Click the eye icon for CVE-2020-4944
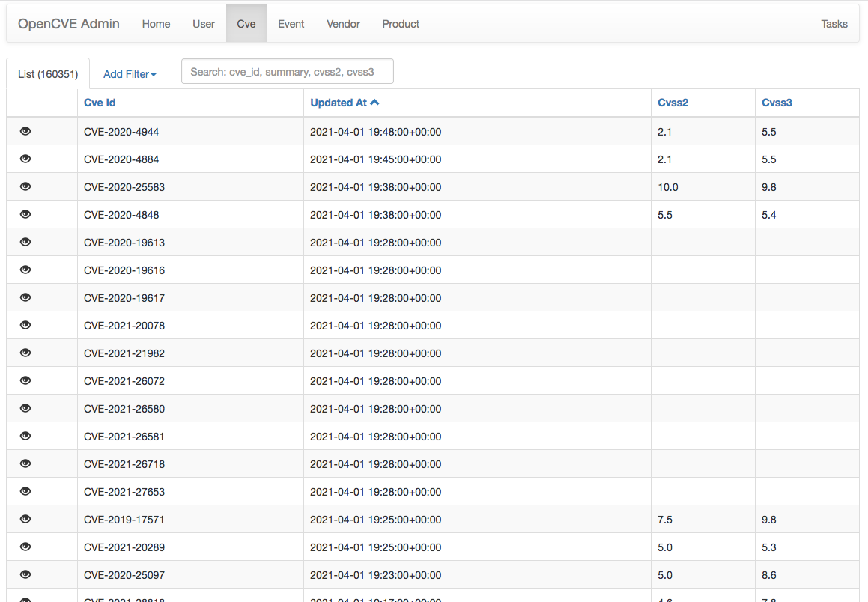 pos(25,131)
